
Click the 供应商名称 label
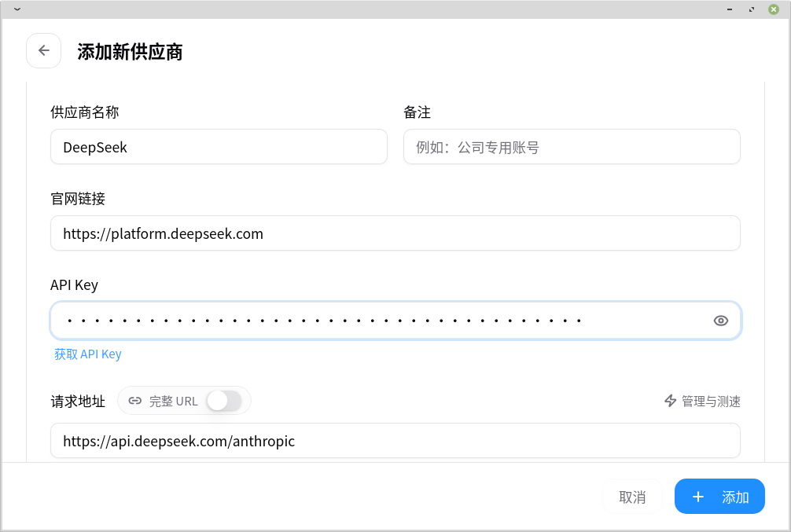tap(85, 112)
